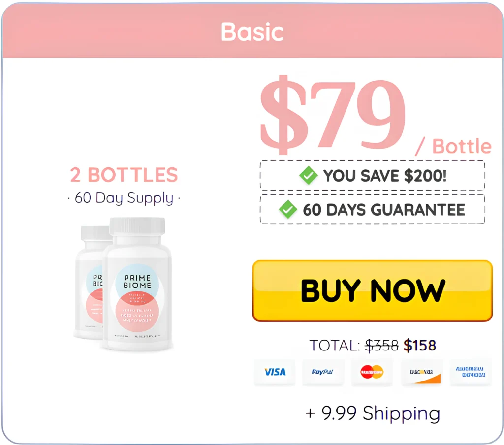Click the / Bottle label
The width and height of the screenshot is (504, 445).
coord(453,146)
